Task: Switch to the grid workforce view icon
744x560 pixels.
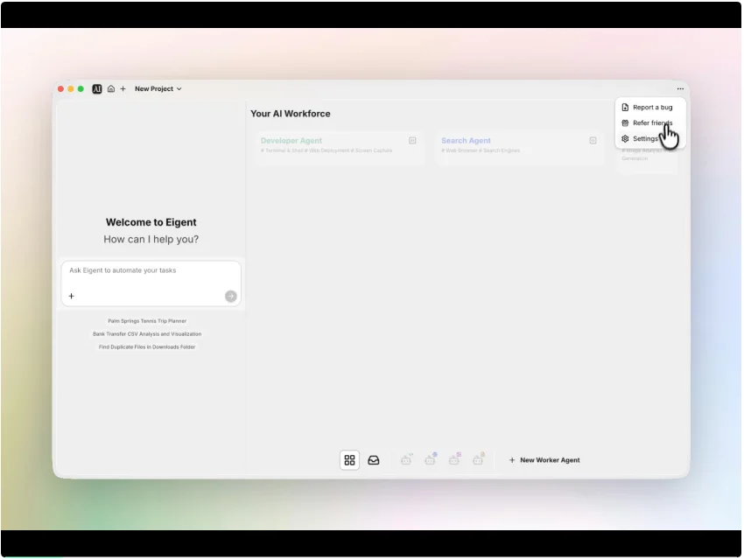Action: click(x=349, y=460)
